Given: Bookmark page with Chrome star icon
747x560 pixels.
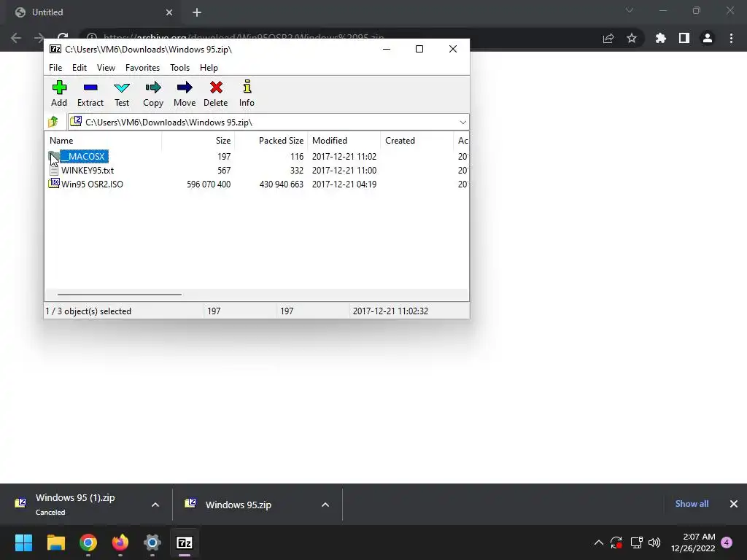Looking at the screenshot, I should (x=632, y=38).
